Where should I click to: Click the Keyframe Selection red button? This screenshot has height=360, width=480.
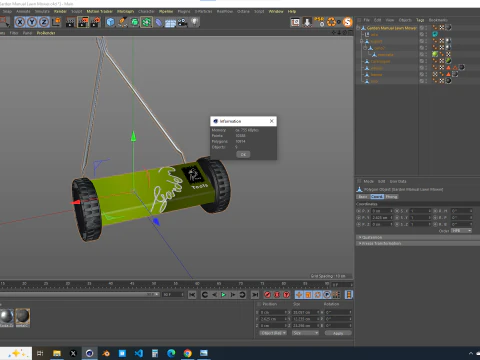pos(287,295)
